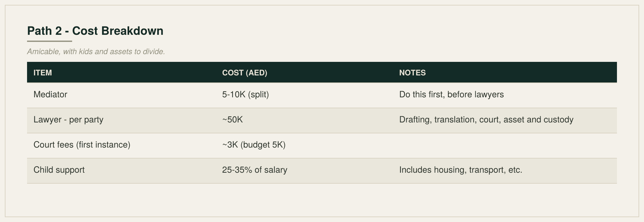Click the Path 2 - Cost Breakdown heading
644x222 pixels.
click(x=95, y=31)
